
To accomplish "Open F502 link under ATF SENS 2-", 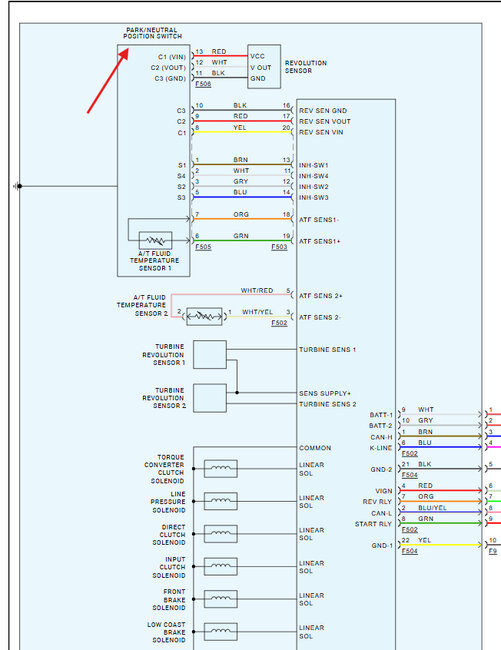I will 279,323.
